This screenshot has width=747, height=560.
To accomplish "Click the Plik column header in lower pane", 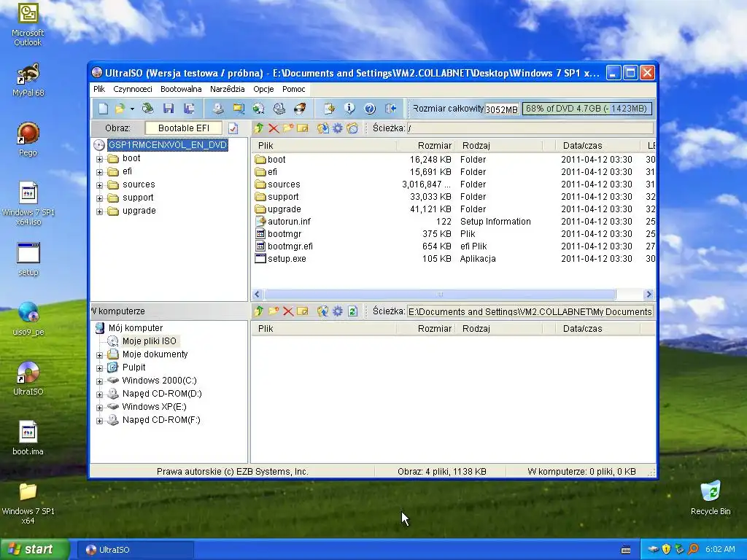I will click(324, 329).
